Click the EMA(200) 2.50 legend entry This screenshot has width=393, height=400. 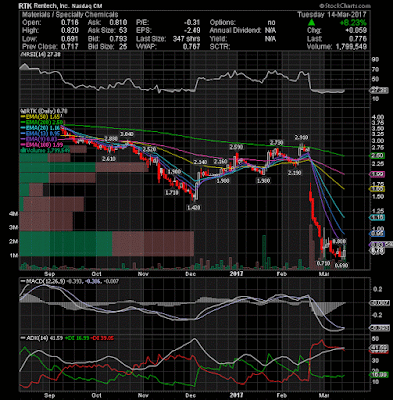tap(41, 123)
